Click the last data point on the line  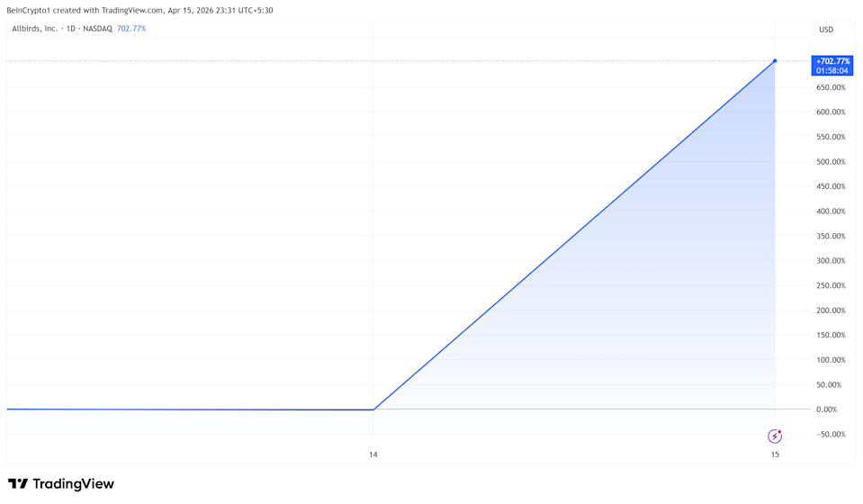(x=775, y=61)
